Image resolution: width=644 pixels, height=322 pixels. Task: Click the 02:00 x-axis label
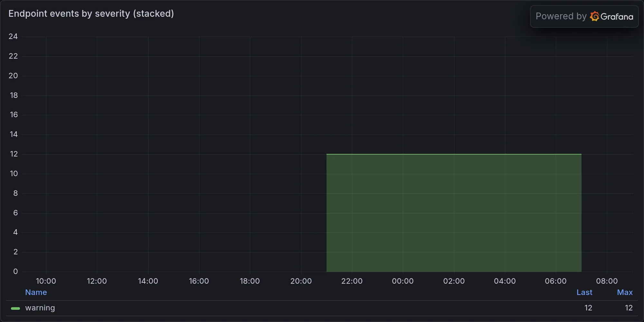click(454, 281)
